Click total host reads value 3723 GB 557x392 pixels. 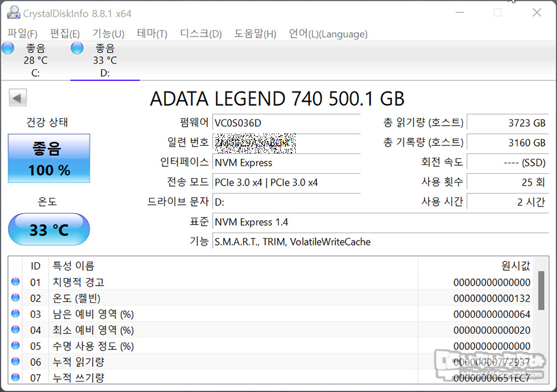coord(508,123)
